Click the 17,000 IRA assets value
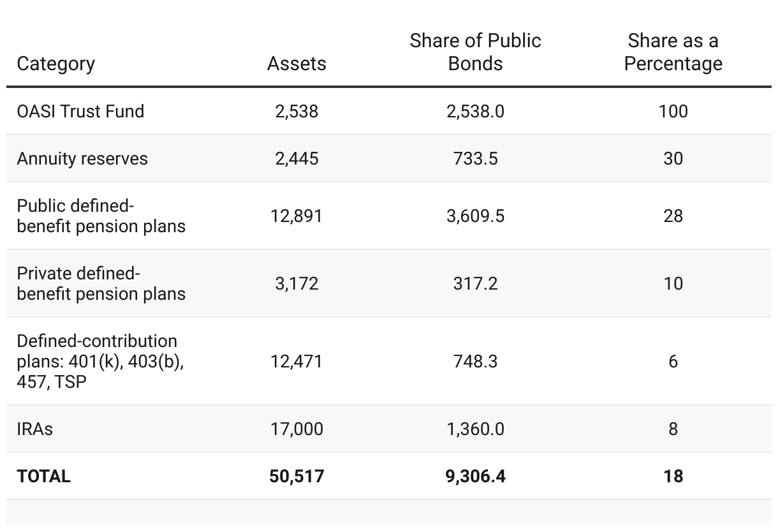778x532 pixels. pyautogui.click(x=297, y=429)
